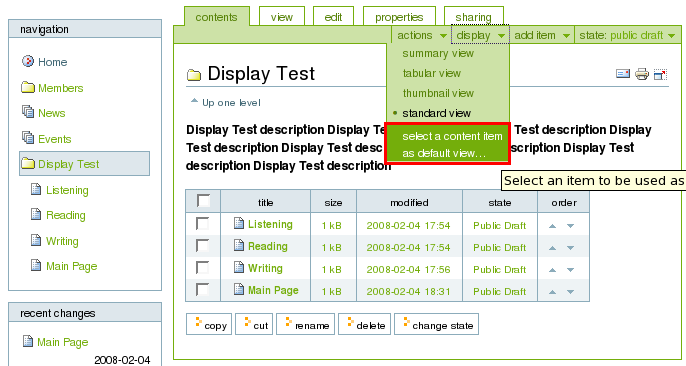This screenshot has height=366, width=686.
Task: Toggle the select-all checkbox in table header
Action: [x=203, y=201]
